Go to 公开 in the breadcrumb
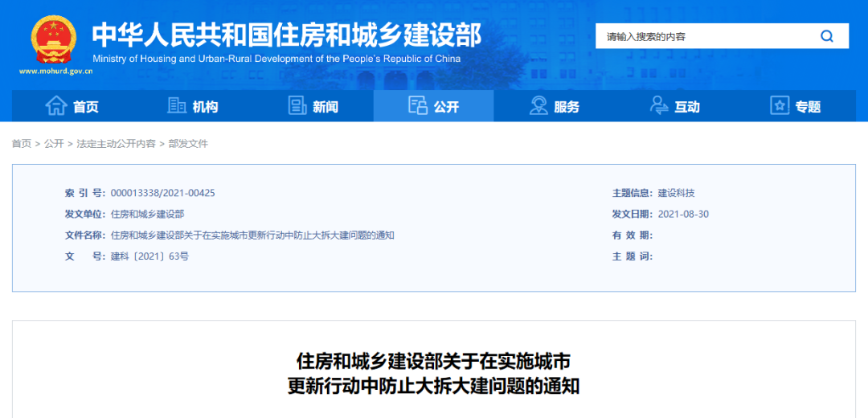Image resolution: width=868 pixels, height=418 pixels. [55, 144]
